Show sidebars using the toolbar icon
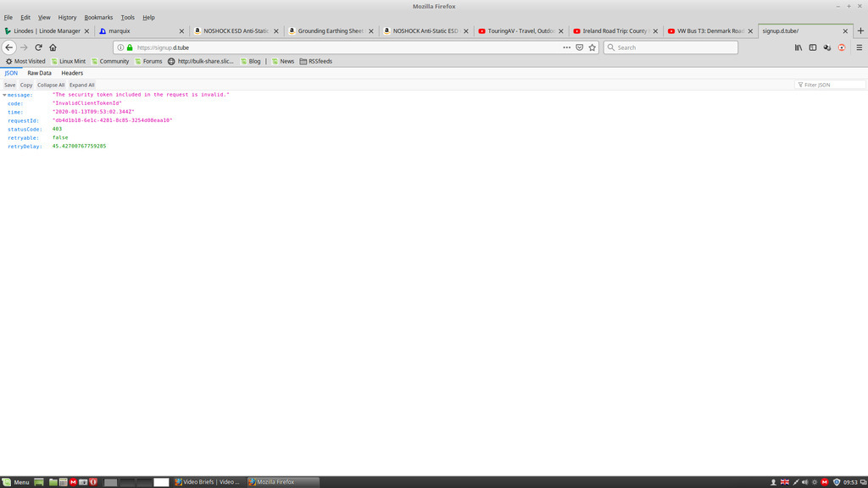 click(812, 47)
